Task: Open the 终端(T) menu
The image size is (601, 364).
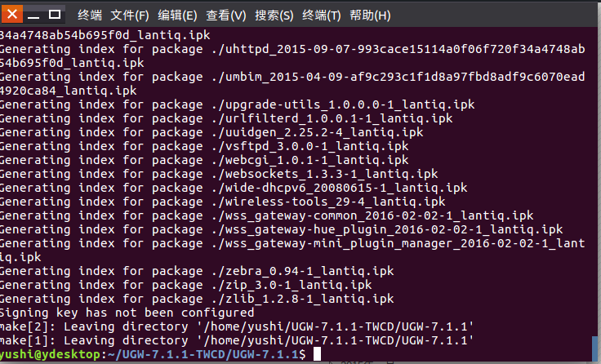Action: click(321, 16)
